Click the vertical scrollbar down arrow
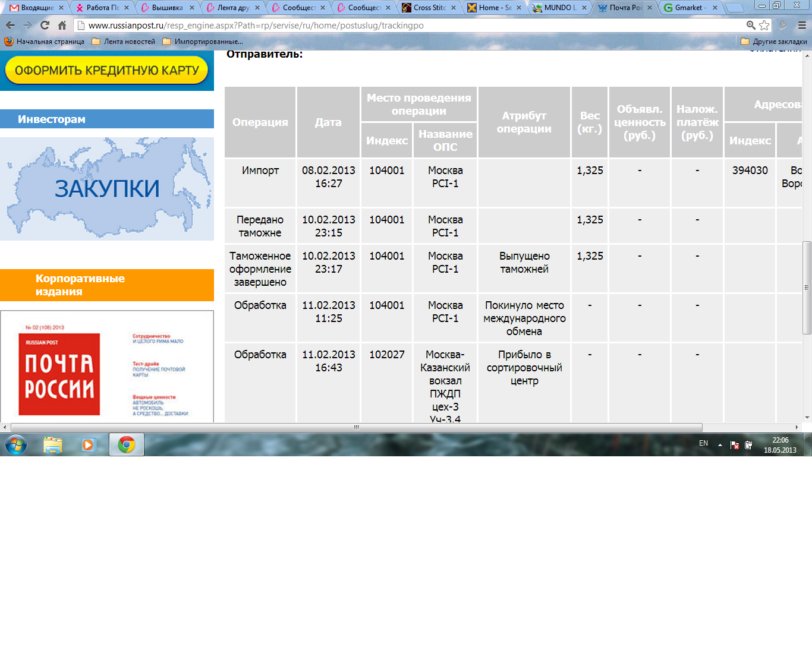 pos(807,418)
